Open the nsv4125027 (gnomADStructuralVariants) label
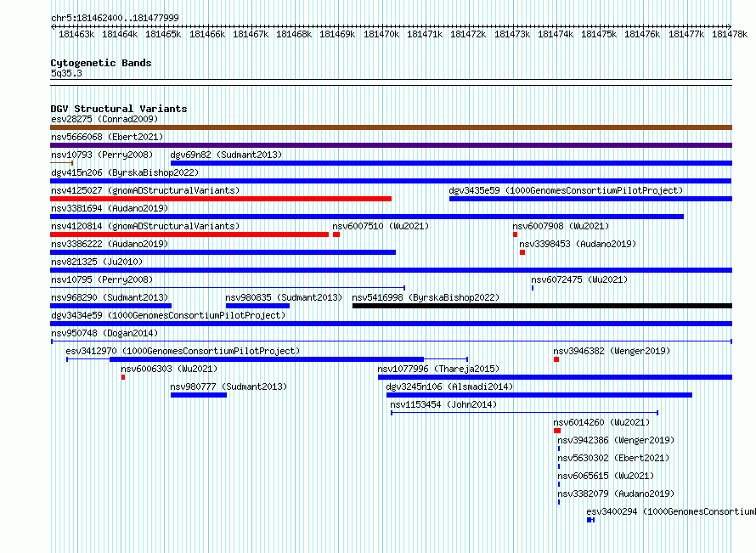The width and height of the screenshot is (756, 553). tap(145, 190)
